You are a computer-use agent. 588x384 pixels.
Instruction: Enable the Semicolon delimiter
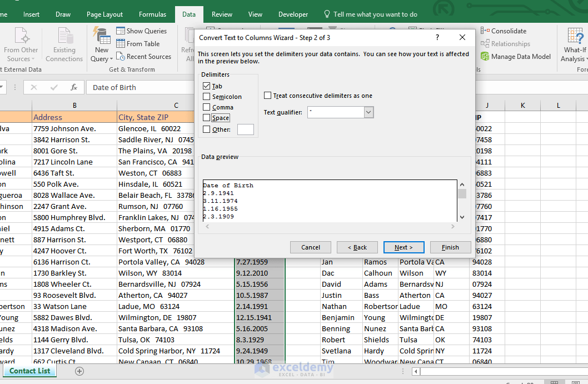207,96
